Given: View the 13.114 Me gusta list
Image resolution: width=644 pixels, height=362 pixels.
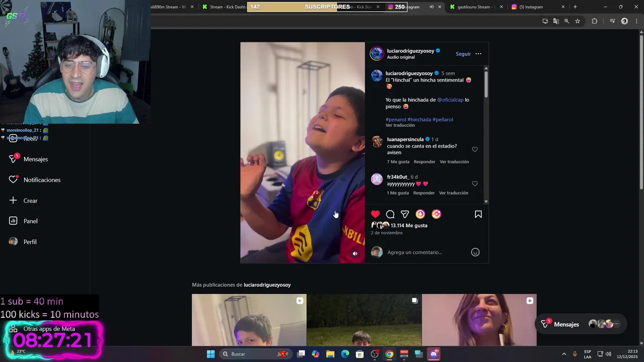Looking at the screenshot, I should tap(409, 226).
